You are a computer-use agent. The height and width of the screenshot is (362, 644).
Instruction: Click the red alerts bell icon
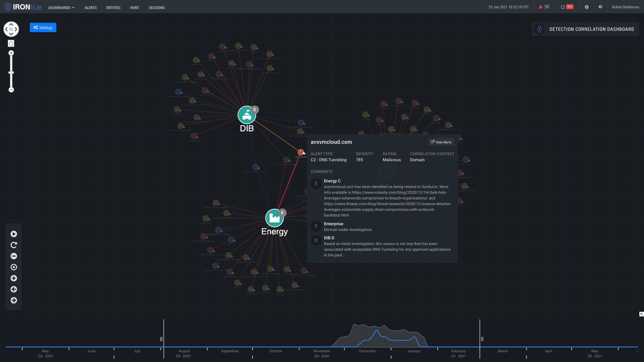(540, 7)
